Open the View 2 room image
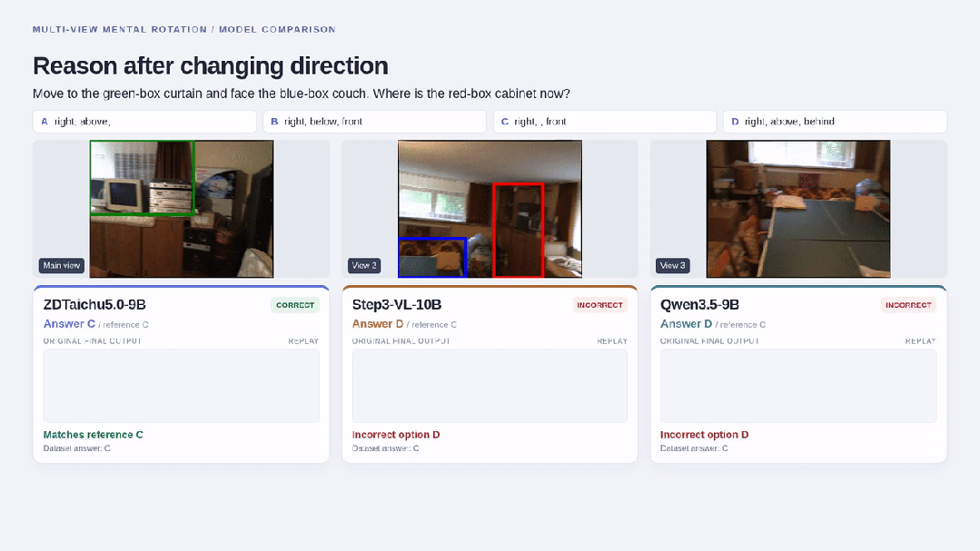The image size is (980, 551). point(490,209)
